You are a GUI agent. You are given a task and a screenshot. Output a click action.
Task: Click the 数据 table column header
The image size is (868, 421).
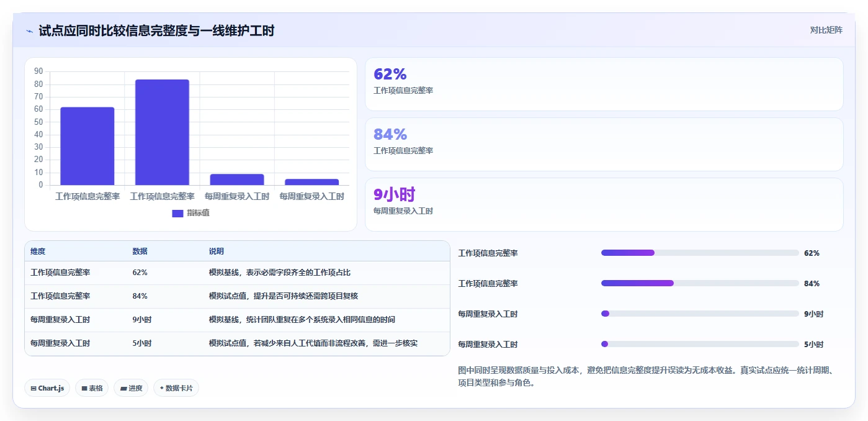[x=140, y=251]
